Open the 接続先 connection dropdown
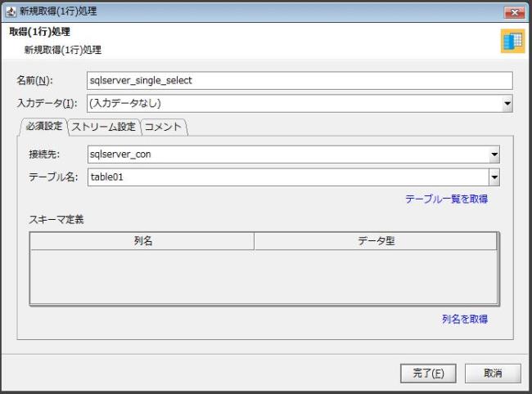 click(x=494, y=154)
